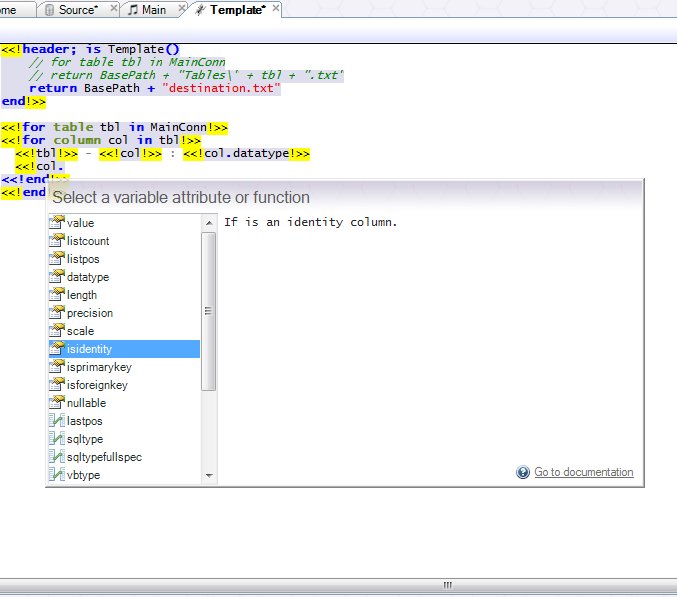Screen dimensions: 677x597
Task: Click the return keyword in the header block
Action: click(53, 88)
